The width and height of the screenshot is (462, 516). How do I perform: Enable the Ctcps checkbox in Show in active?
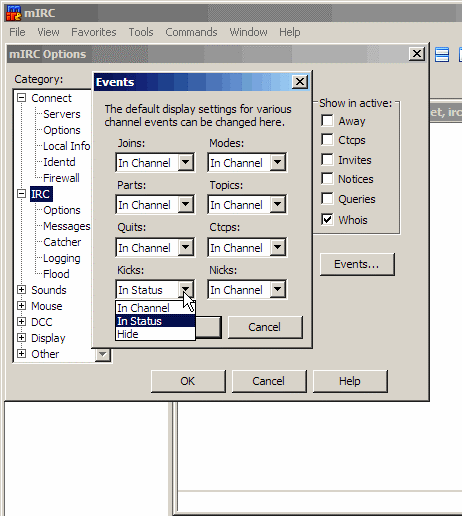[327, 140]
